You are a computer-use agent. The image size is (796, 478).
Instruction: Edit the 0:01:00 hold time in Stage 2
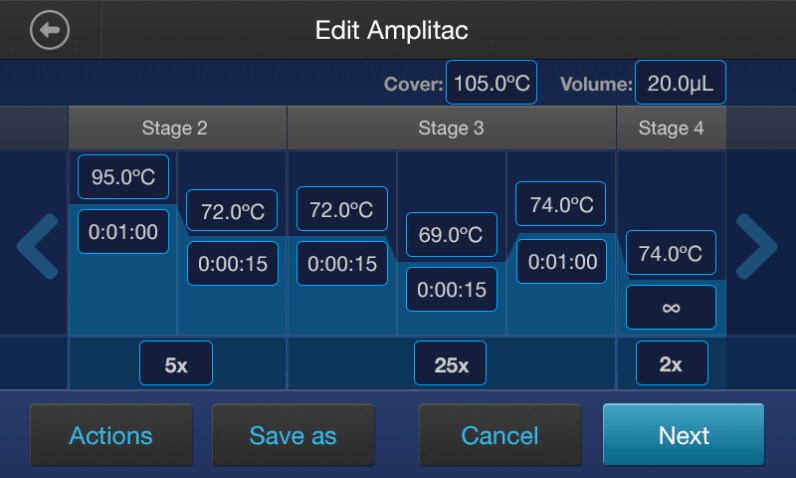(123, 232)
